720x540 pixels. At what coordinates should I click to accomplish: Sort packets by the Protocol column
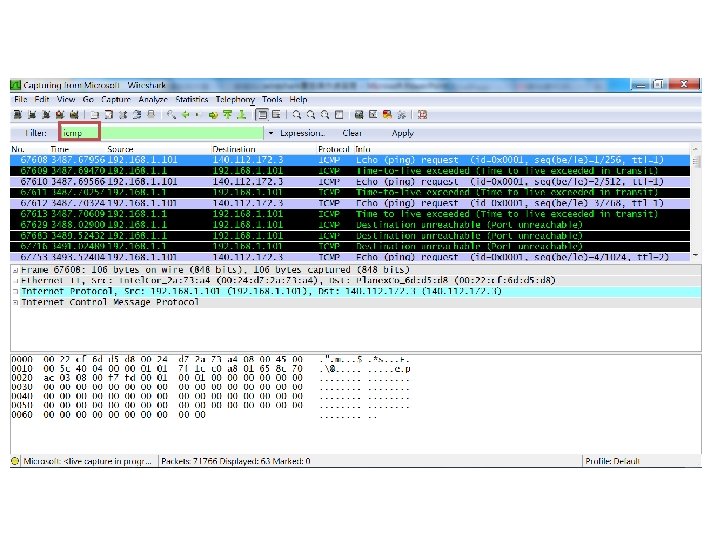pyautogui.click(x=334, y=149)
